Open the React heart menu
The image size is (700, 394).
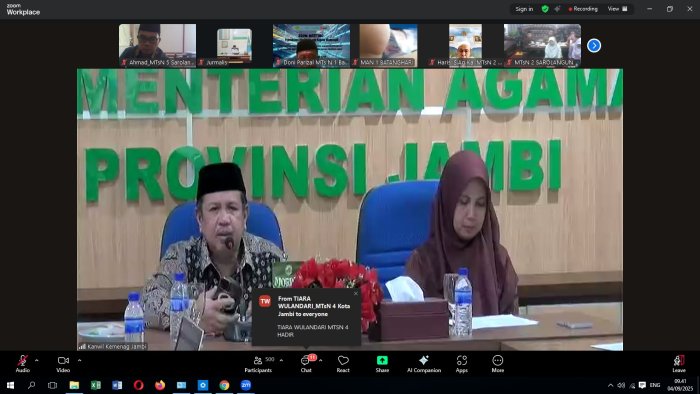pos(343,363)
